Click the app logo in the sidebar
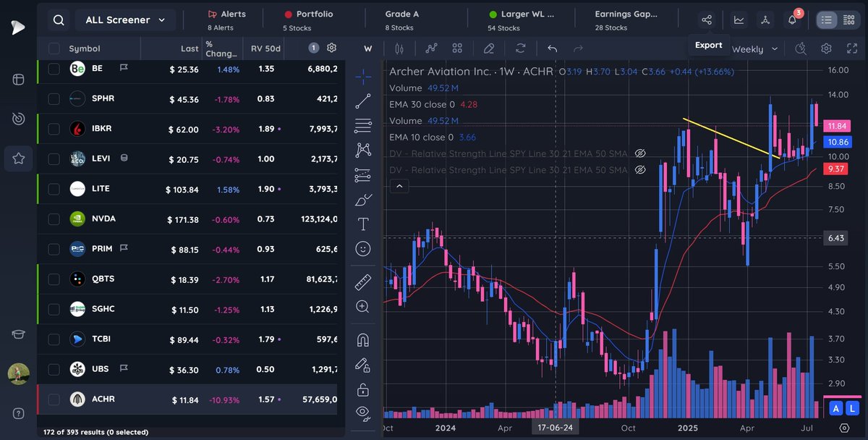Screen dimensions: 868x440 [18, 27]
